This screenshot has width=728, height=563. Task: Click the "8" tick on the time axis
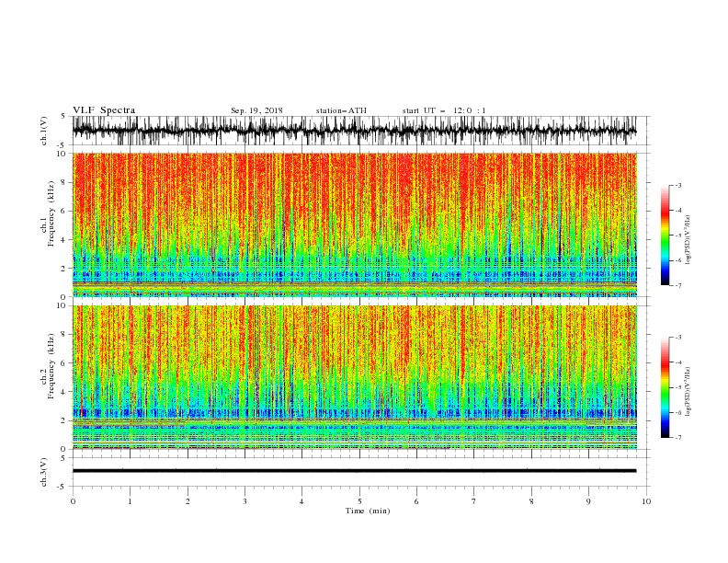pyautogui.click(x=531, y=501)
